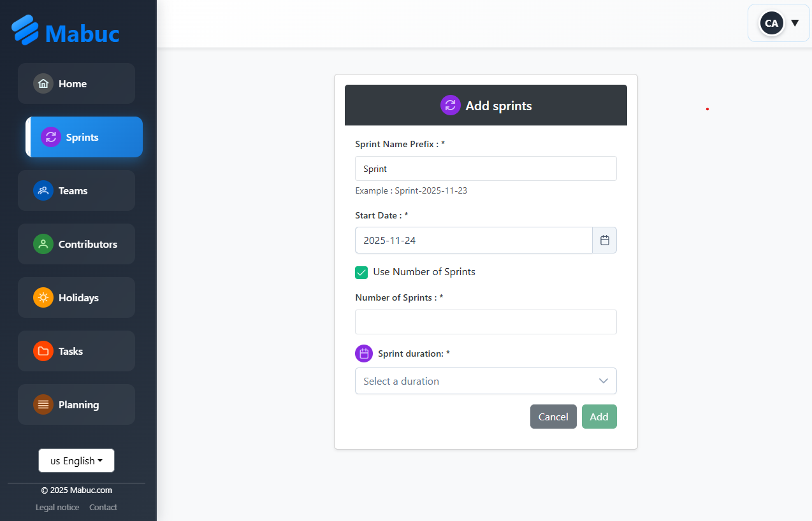812x521 pixels.
Task: Select the Home icon in the sidebar
Action: 43,83
